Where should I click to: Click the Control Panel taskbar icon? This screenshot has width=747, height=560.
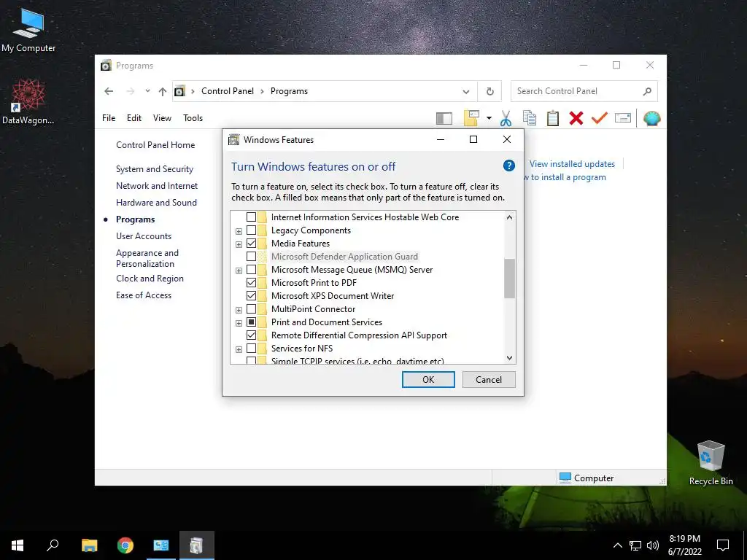tap(161, 545)
